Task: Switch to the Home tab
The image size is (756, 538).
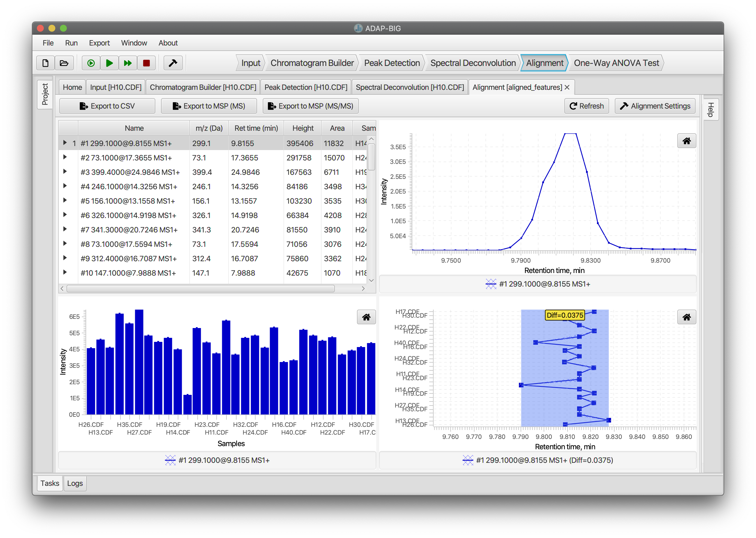Action: click(x=72, y=87)
